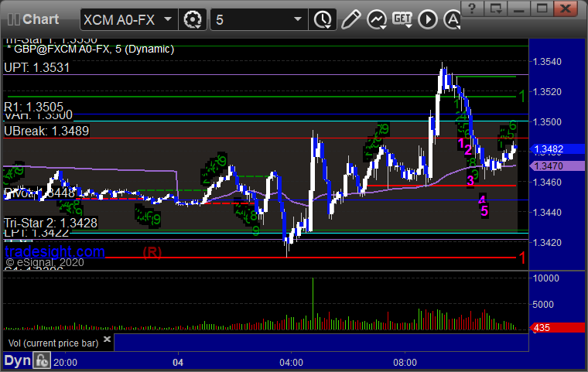This screenshot has width=588, height=372.
Task: Select the 1.3482 current price marker
Action: click(557, 149)
